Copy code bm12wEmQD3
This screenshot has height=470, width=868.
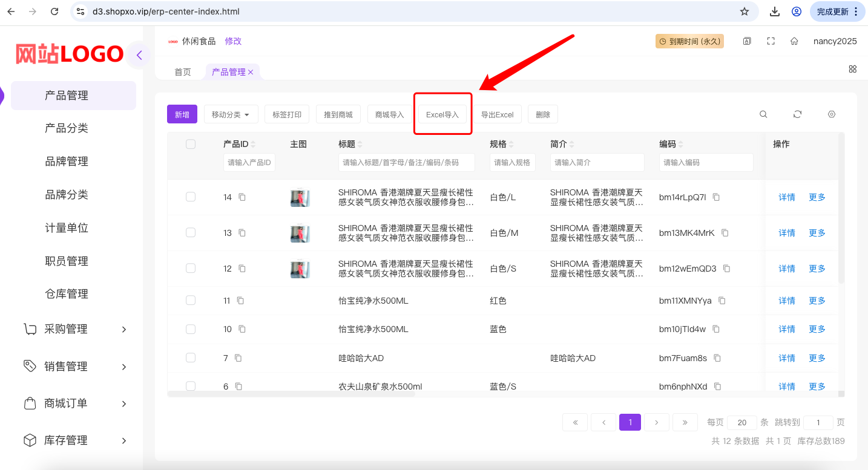point(727,269)
